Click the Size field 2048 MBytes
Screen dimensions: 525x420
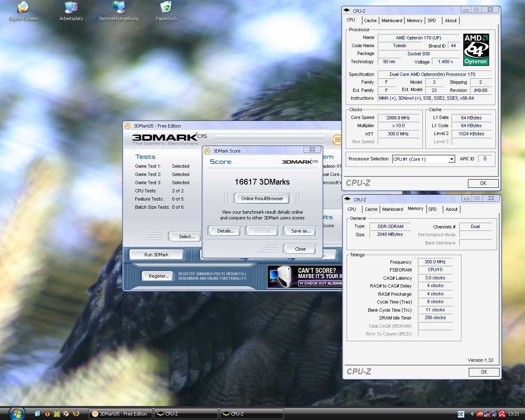(390, 234)
